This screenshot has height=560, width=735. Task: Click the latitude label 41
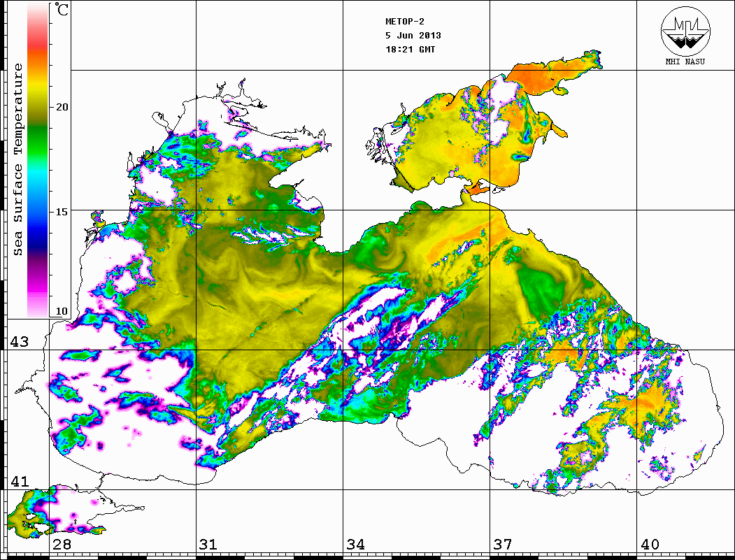point(20,481)
